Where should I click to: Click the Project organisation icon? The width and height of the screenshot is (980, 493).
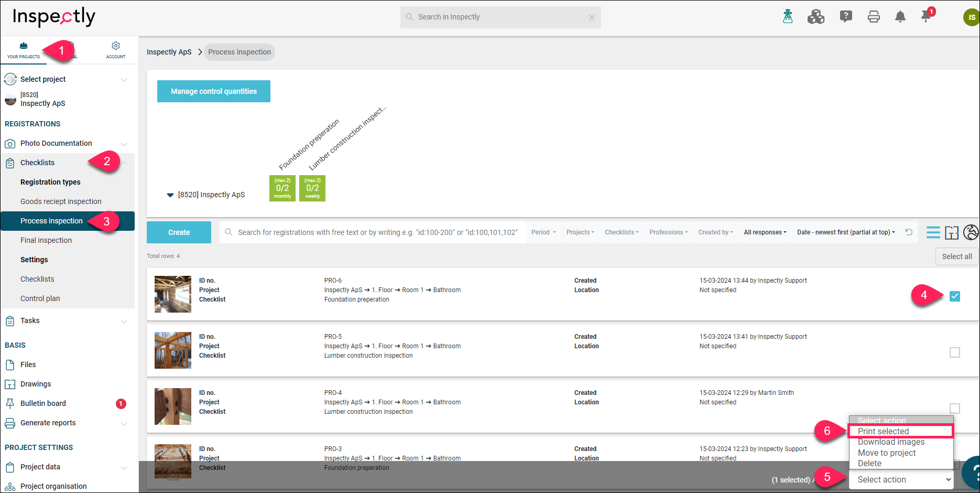click(10, 487)
